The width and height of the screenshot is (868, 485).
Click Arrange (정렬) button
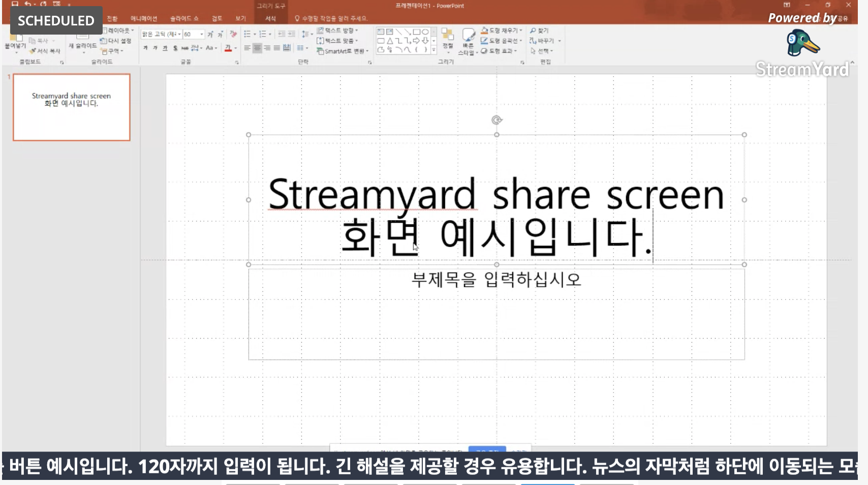point(447,40)
